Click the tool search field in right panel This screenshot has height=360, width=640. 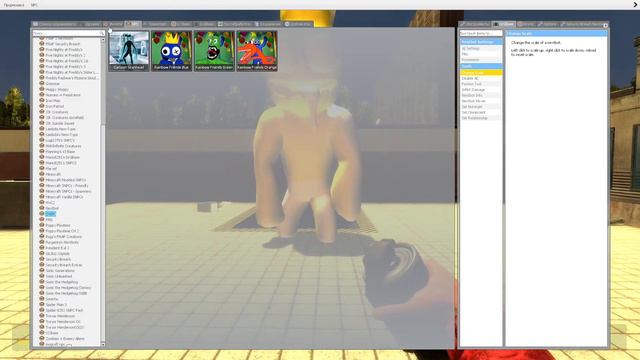coord(481,33)
